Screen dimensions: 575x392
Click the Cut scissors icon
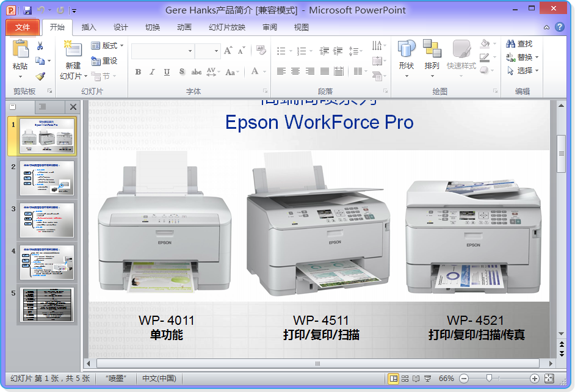click(x=40, y=46)
